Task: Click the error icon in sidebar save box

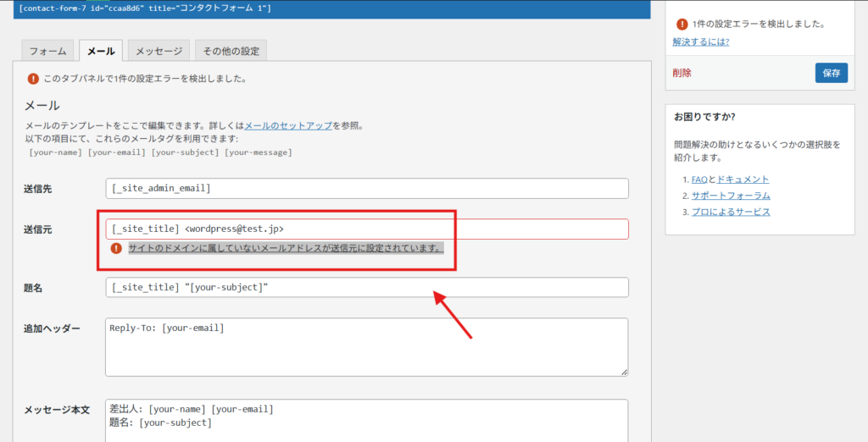Action: 682,25
